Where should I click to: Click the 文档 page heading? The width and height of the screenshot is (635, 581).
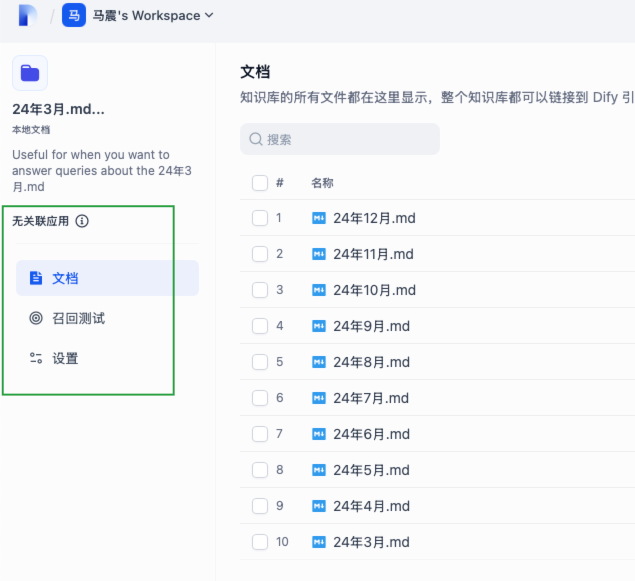[255, 72]
